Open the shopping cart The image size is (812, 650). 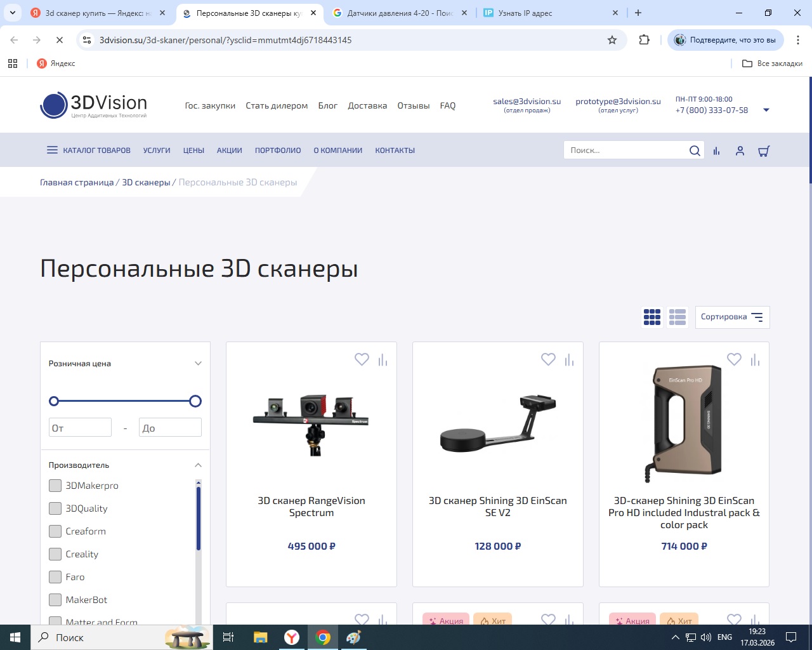(x=764, y=151)
